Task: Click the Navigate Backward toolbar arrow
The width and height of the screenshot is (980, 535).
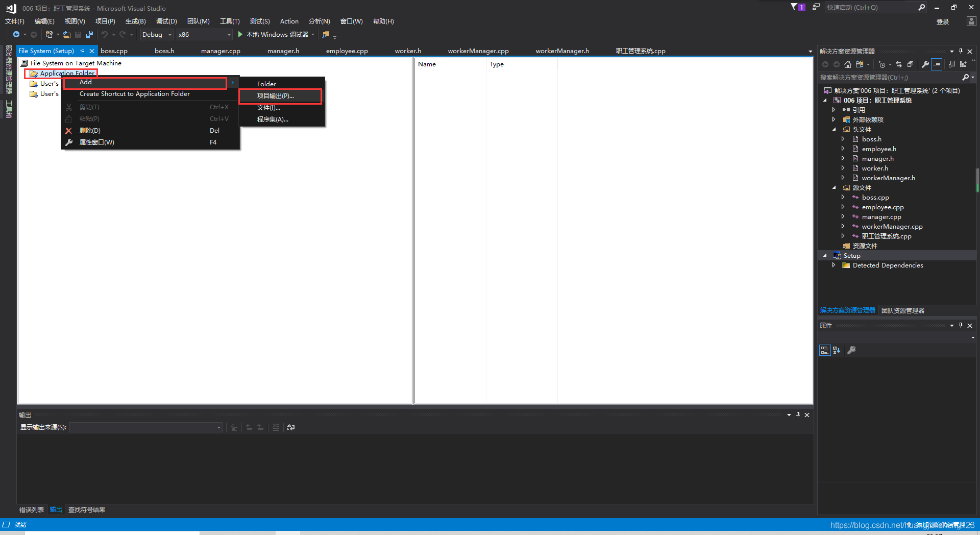Action: [16, 35]
